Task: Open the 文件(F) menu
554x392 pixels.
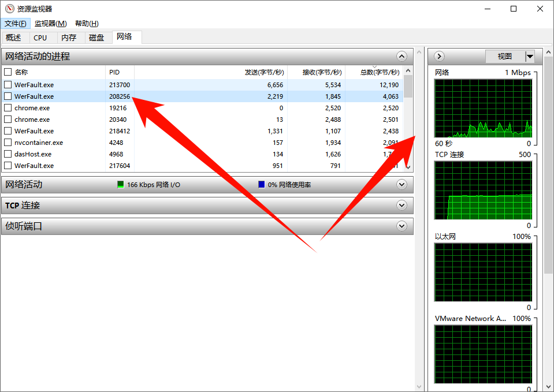Action: click(x=15, y=23)
